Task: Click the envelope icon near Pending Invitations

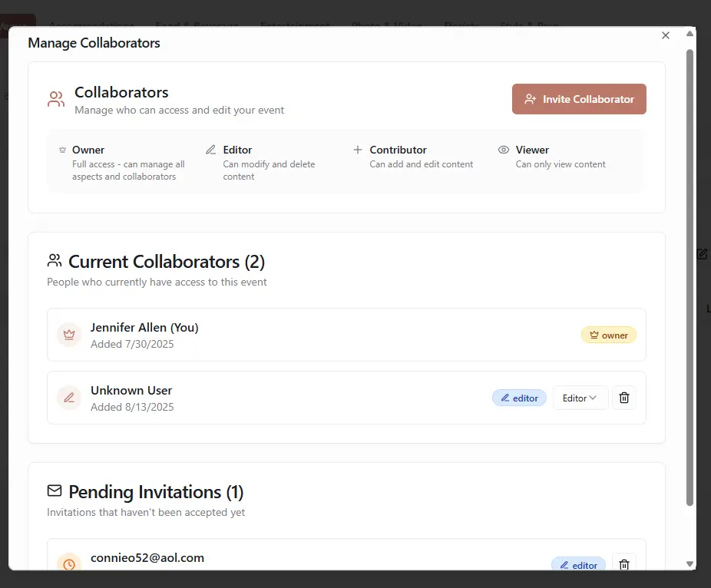Action: coord(54,491)
